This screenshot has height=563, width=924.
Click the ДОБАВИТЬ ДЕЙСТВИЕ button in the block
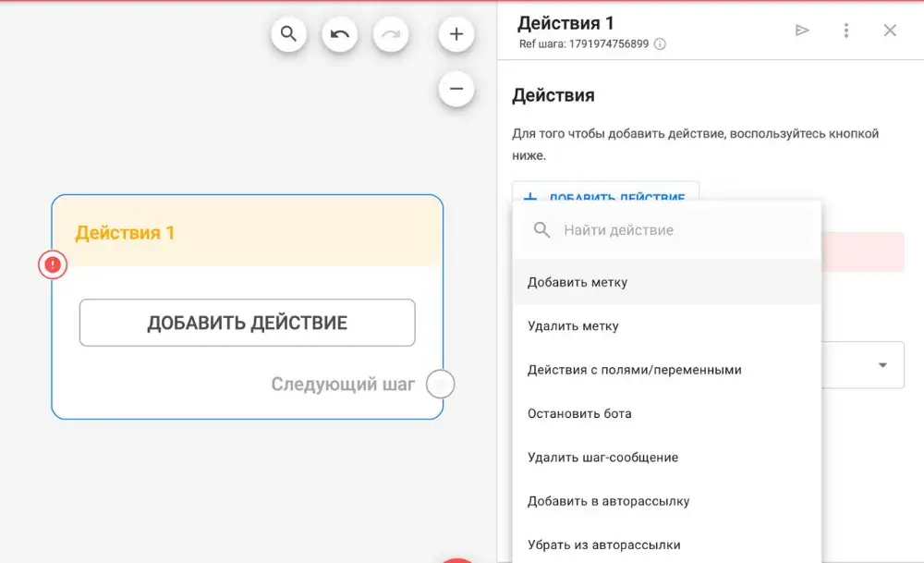(x=248, y=323)
